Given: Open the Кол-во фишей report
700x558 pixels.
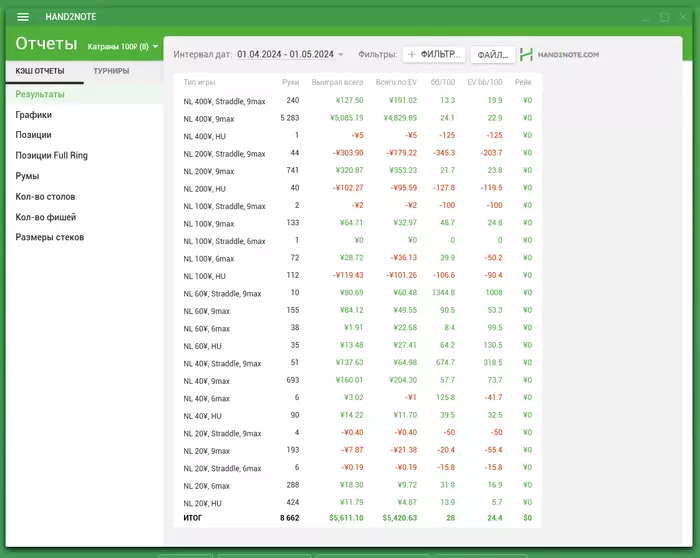Looking at the screenshot, I should pos(84,217).
